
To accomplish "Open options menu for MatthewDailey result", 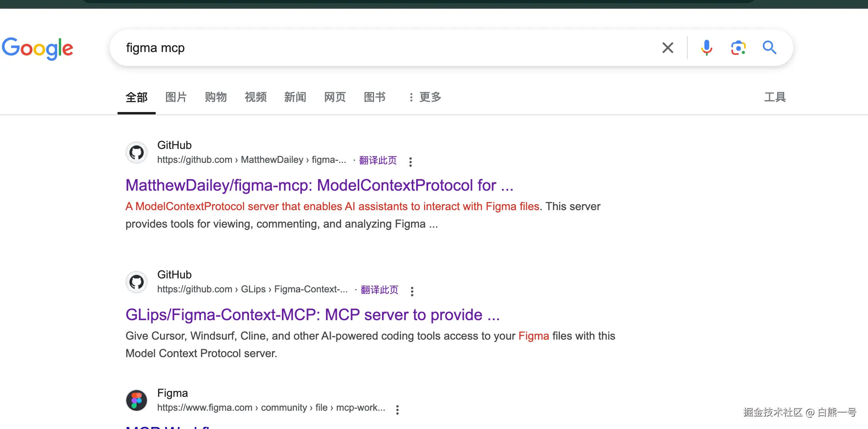I will [410, 162].
